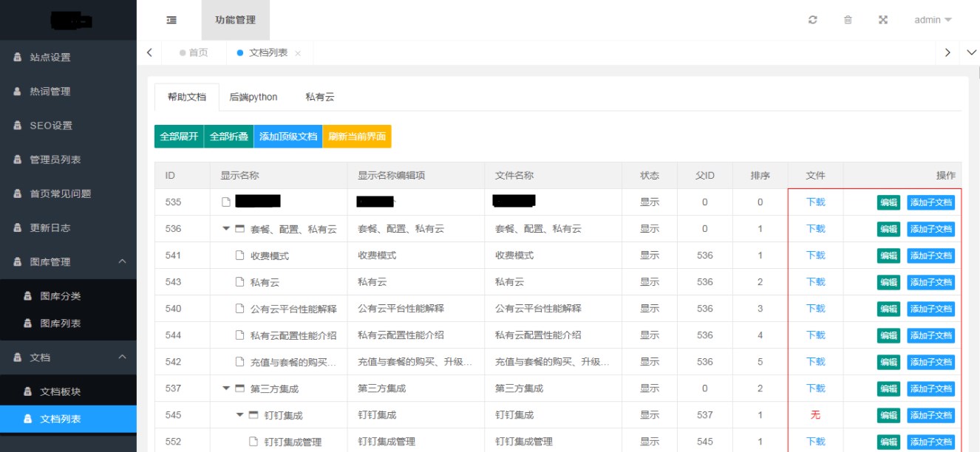Click the trash bin icon in header
Screen dimensions: 980x452
[x=848, y=20]
